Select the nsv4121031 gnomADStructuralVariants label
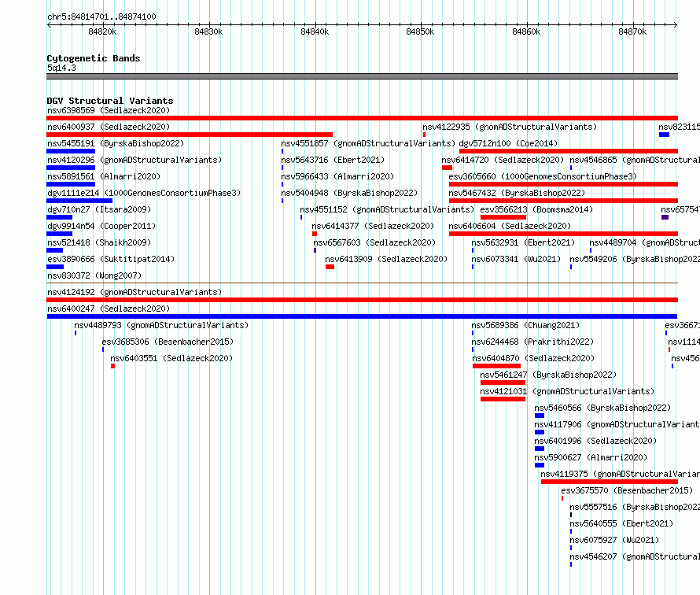 coord(567,391)
